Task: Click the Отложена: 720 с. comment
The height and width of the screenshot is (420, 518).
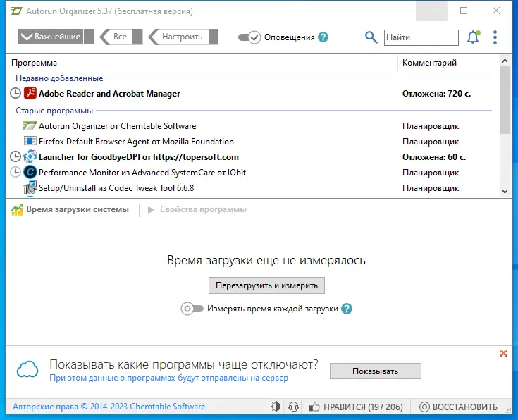Action: [436, 94]
